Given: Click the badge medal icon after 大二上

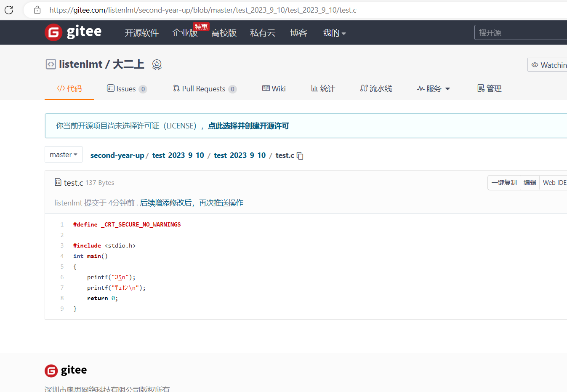Looking at the screenshot, I should (x=157, y=64).
